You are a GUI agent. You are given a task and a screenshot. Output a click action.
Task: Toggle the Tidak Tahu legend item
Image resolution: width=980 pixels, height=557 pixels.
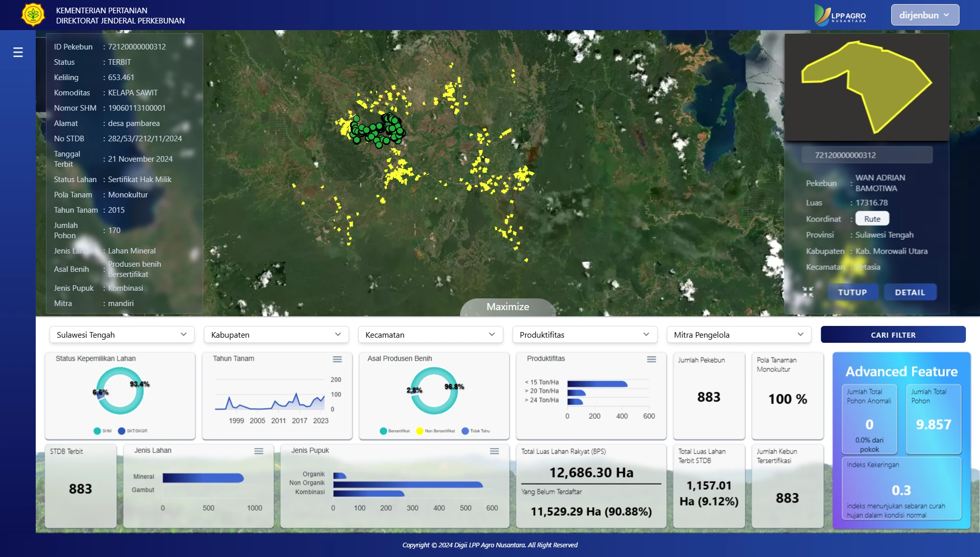477,431
